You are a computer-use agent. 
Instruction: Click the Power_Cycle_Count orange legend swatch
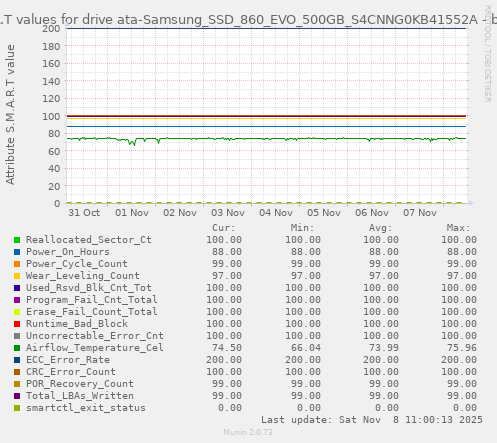17,264
